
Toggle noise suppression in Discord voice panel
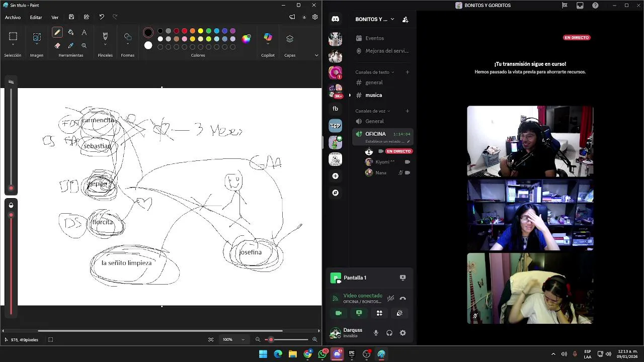tap(390, 298)
